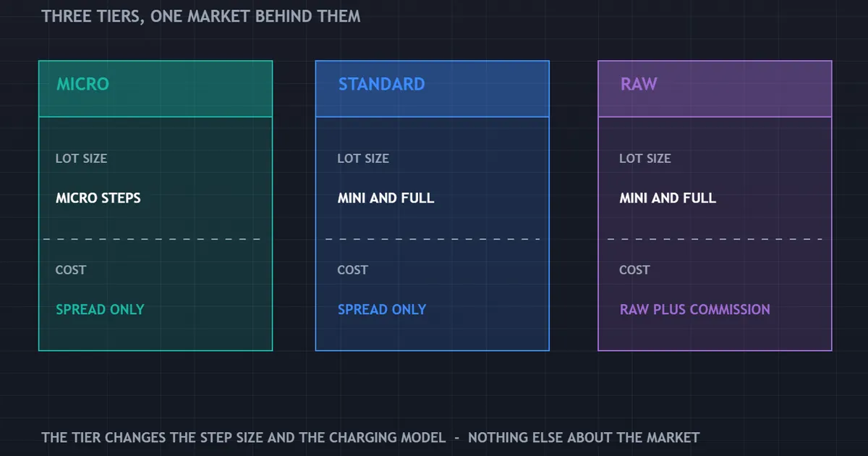
Task: Click LOT SIZE label in RAW card
Action: [645, 159]
